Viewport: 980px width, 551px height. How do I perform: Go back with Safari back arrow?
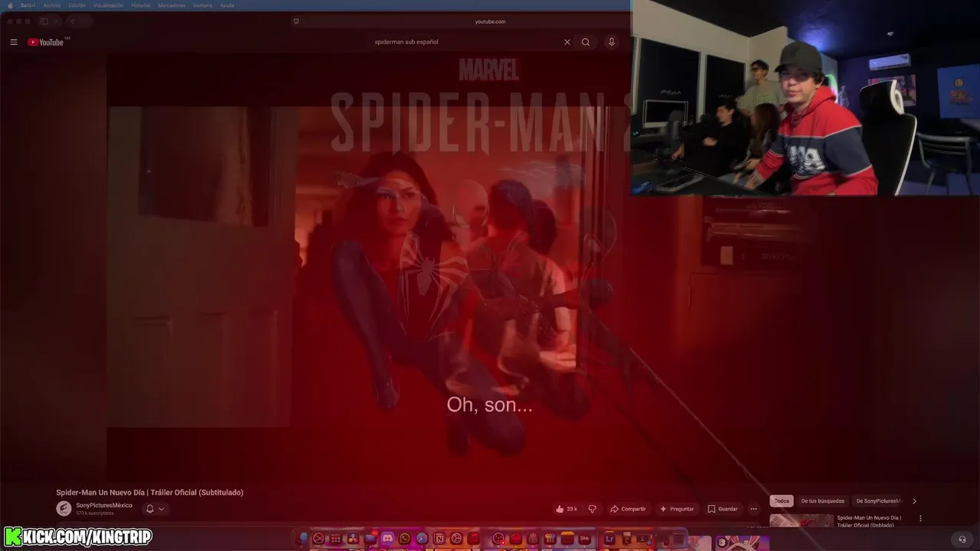pos(73,21)
